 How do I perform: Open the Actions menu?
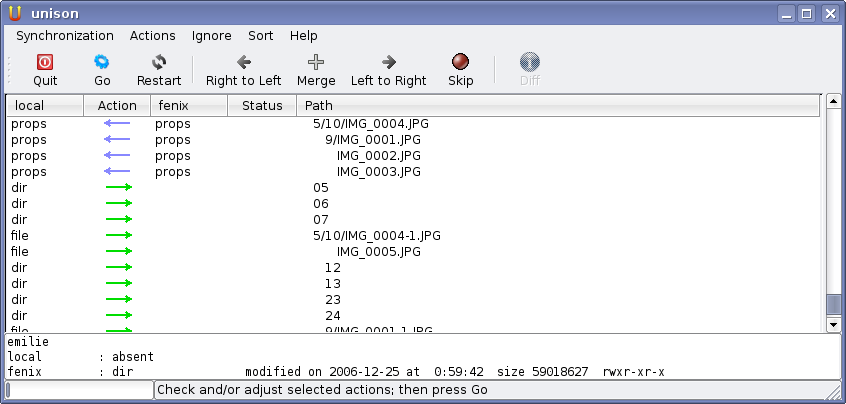point(153,36)
